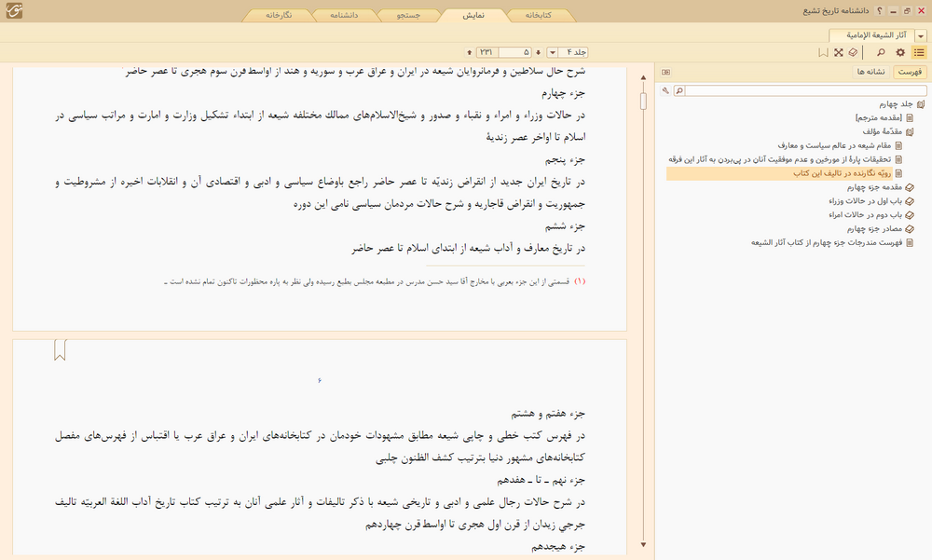Image resolution: width=932 pixels, height=560 pixels.
Task: Click the page number ۶ on the second page
Action: (x=320, y=380)
